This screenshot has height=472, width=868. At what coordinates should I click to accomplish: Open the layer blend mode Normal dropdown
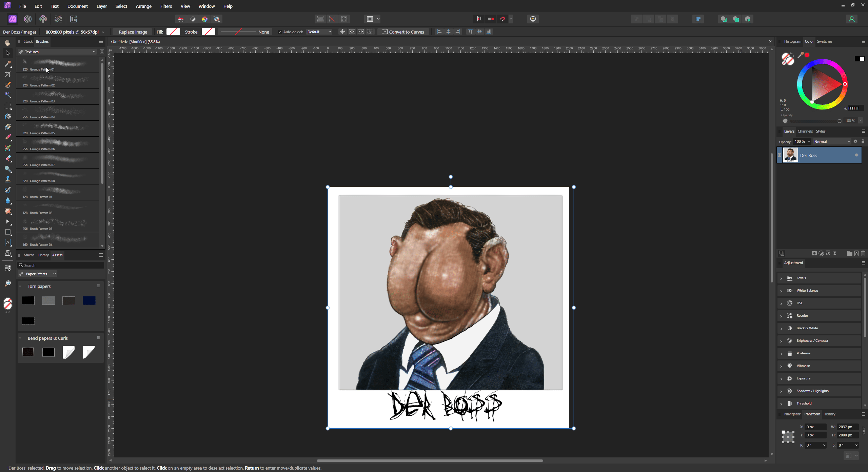[x=832, y=141]
